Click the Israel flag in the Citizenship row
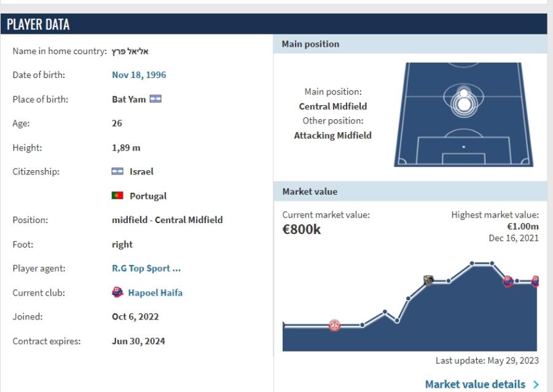This screenshot has height=392, width=553. click(x=117, y=172)
